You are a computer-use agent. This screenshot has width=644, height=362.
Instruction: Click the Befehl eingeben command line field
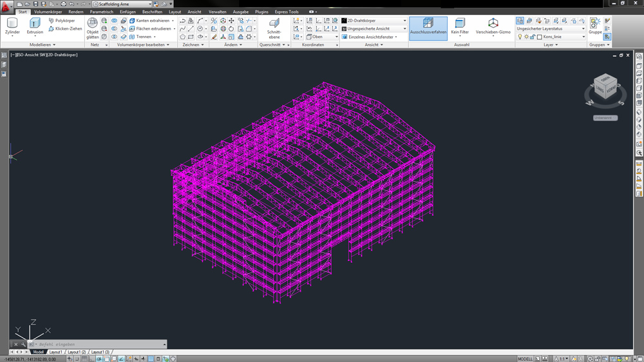(97, 345)
